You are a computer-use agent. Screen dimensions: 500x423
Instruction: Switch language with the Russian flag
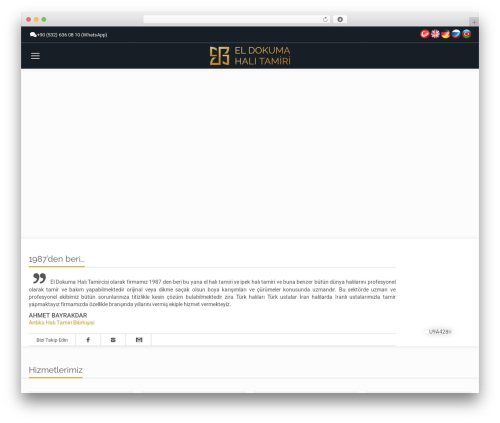click(x=456, y=34)
